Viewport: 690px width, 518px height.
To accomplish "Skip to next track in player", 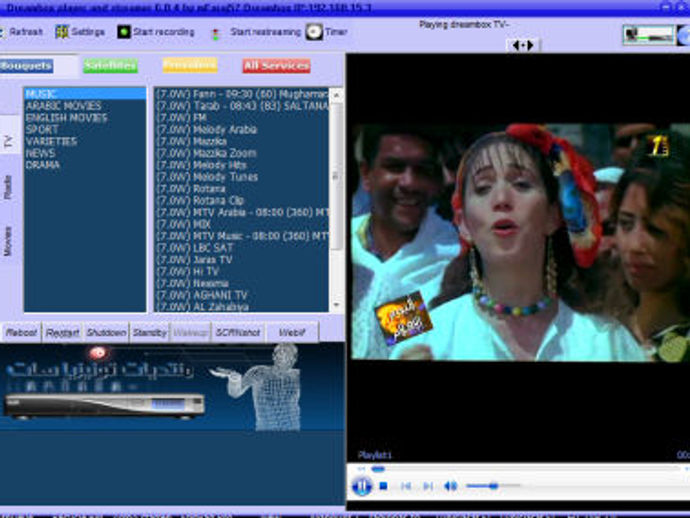I will coord(427,486).
